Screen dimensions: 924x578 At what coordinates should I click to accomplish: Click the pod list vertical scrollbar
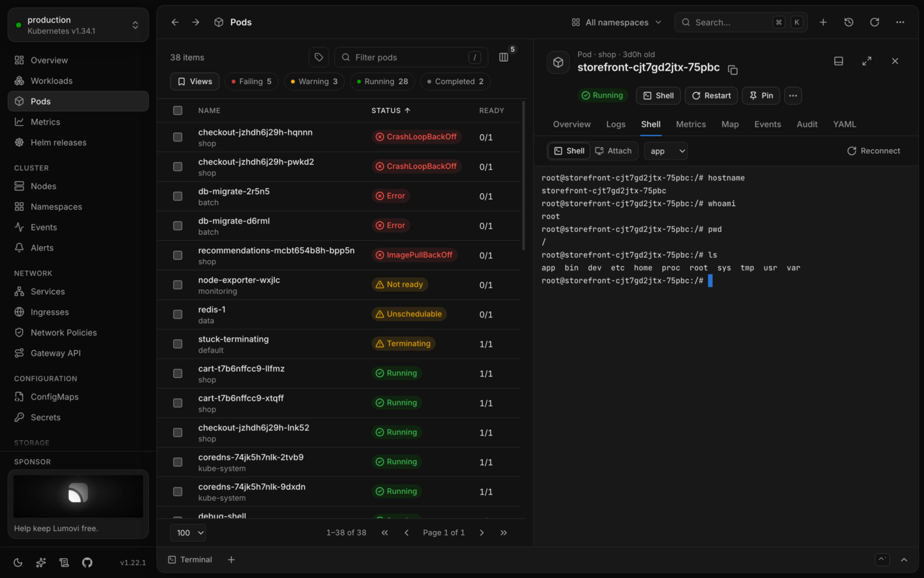coord(524,175)
